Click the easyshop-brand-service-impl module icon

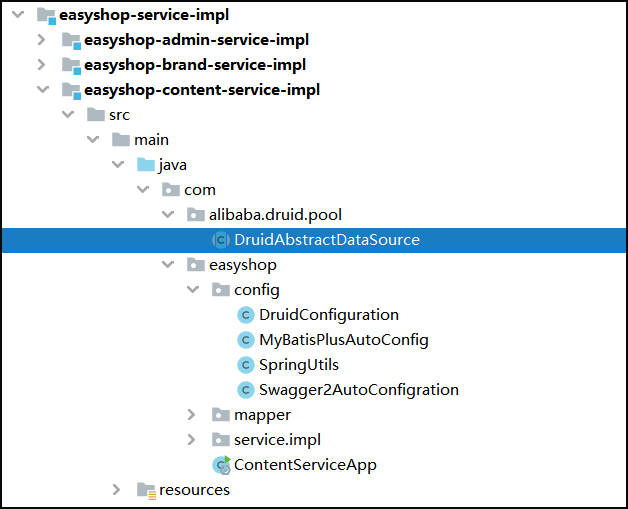click(71, 66)
